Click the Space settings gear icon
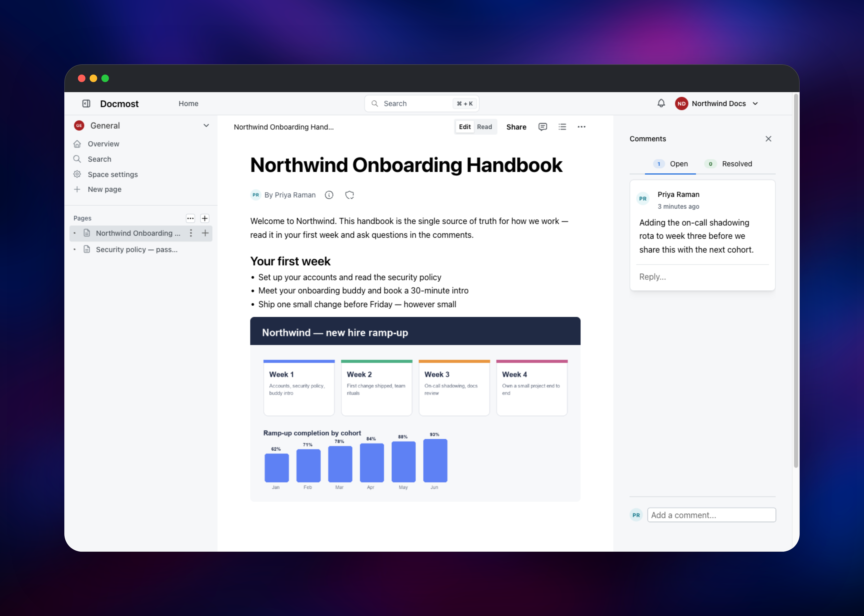 coord(77,174)
